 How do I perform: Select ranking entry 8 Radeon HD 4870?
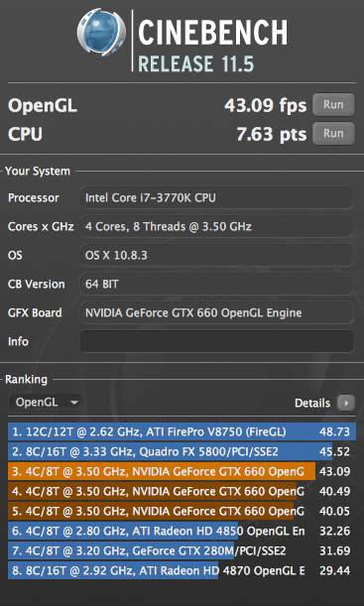(x=182, y=570)
